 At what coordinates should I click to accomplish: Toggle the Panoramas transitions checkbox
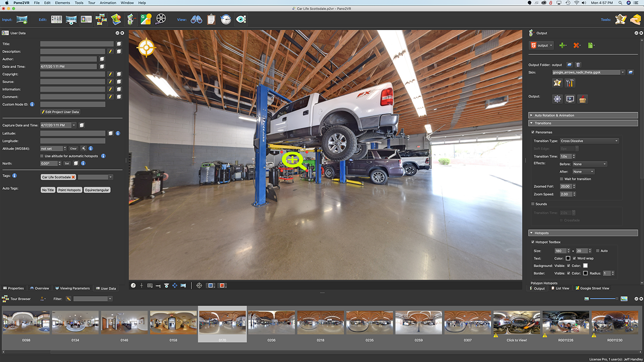(533, 132)
